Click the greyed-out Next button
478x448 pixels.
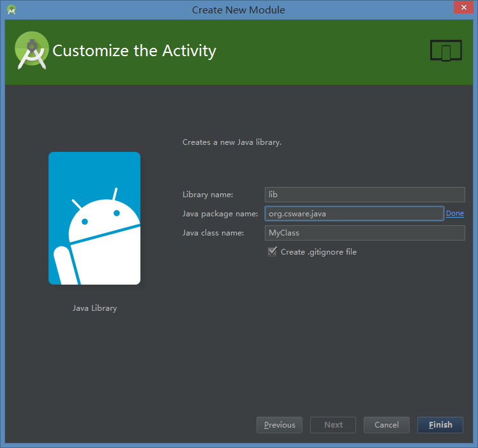(333, 425)
